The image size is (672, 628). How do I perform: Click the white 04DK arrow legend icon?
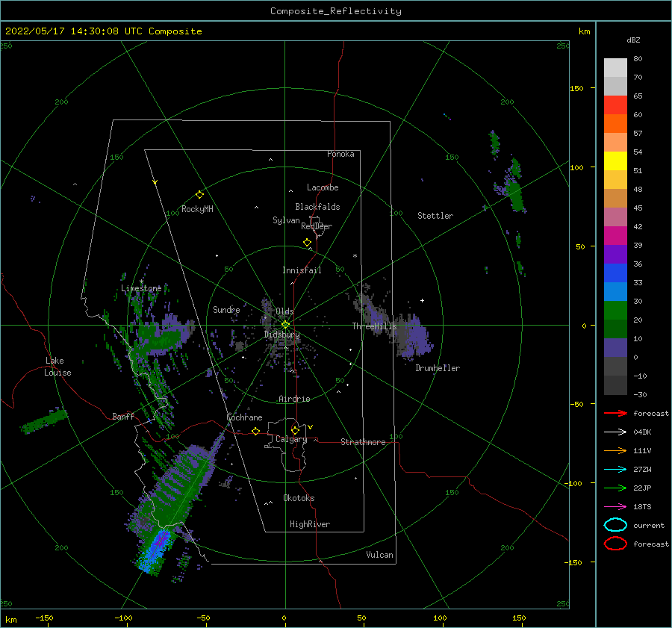pos(615,432)
